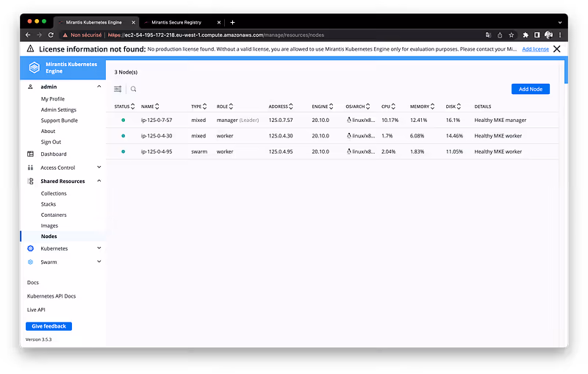588x374 pixels.
Task: Click the Mirantis Kubernetes Engine logo icon
Action: 33,68
